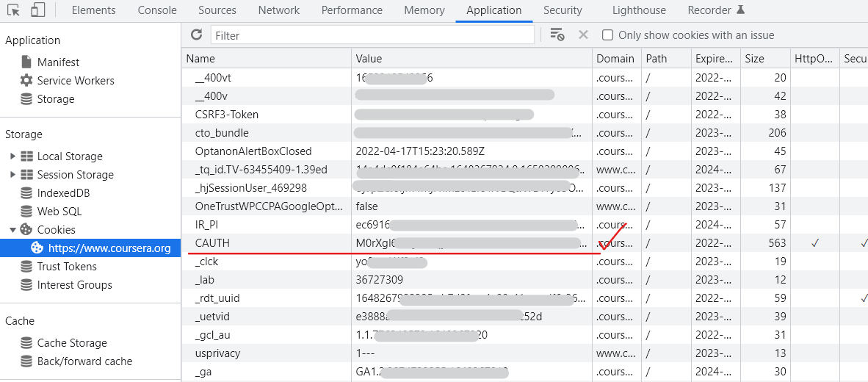The height and width of the screenshot is (382, 868).
Task: Click the Storage database icon under Application
Action: pyautogui.click(x=26, y=99)
